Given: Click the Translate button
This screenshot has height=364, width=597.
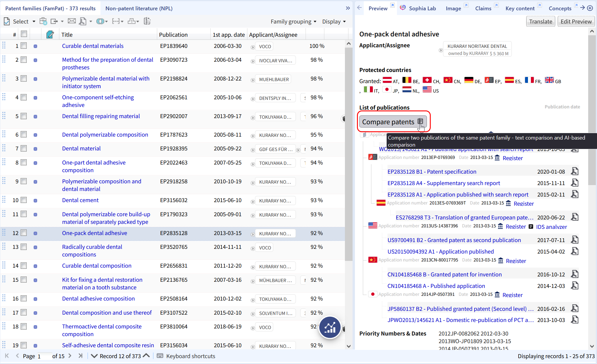Looking at the screenshot, I should [x=541, y=21].
